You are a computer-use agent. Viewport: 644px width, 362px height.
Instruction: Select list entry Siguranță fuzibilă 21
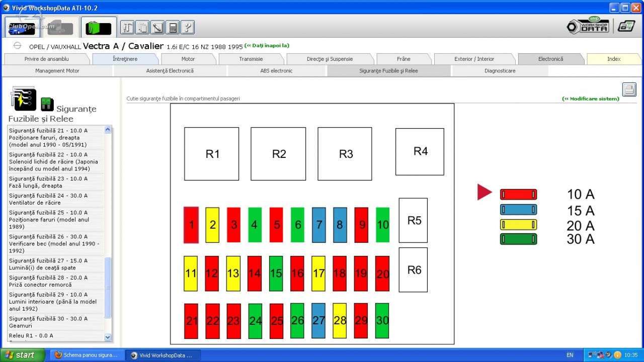[56, 137]
